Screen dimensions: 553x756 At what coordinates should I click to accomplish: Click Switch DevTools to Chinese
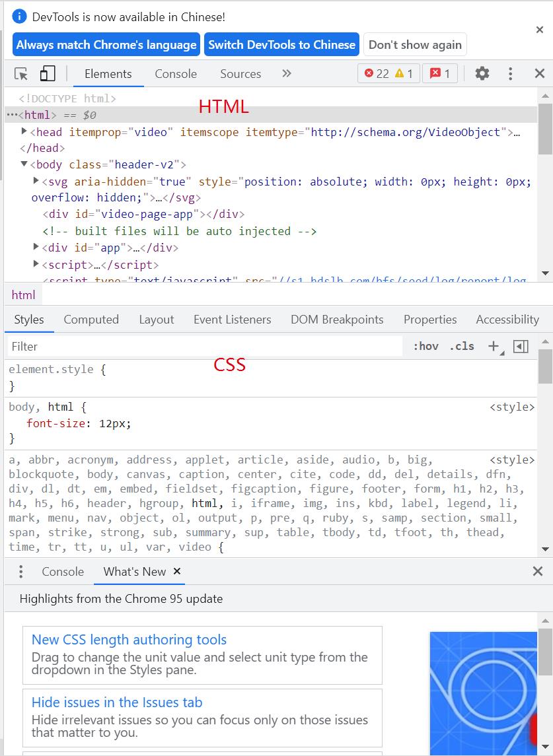282,44
